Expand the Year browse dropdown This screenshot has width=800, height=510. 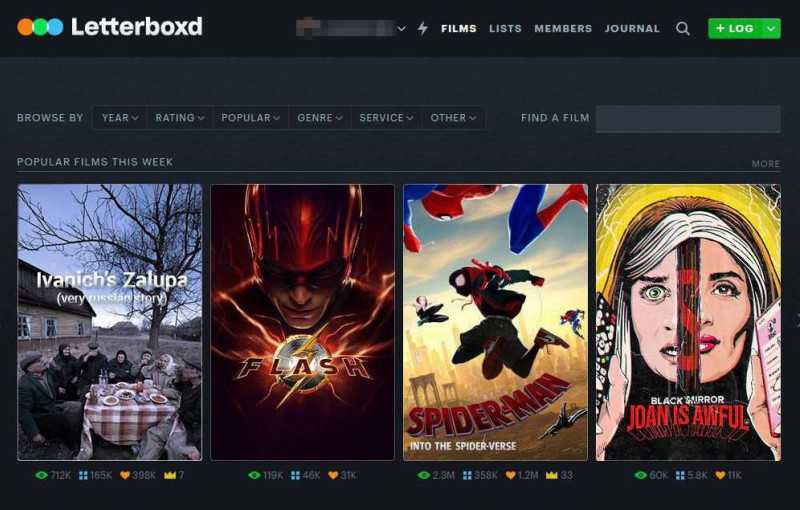(120, 118)
